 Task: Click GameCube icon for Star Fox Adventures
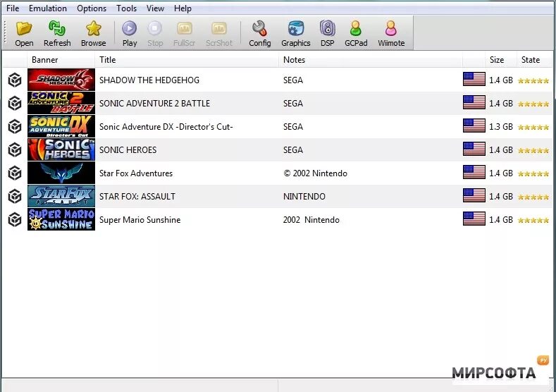point(15,173)
